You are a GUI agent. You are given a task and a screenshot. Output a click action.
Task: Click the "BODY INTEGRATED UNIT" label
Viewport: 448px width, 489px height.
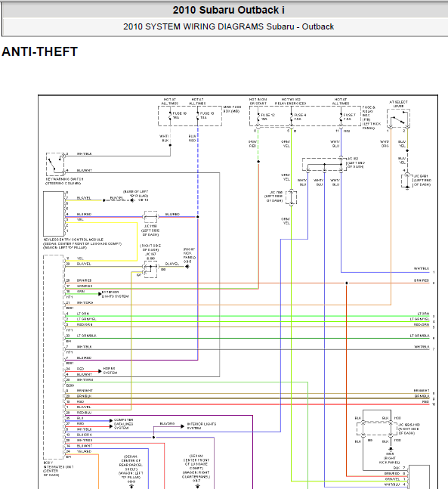coord(58,469)
